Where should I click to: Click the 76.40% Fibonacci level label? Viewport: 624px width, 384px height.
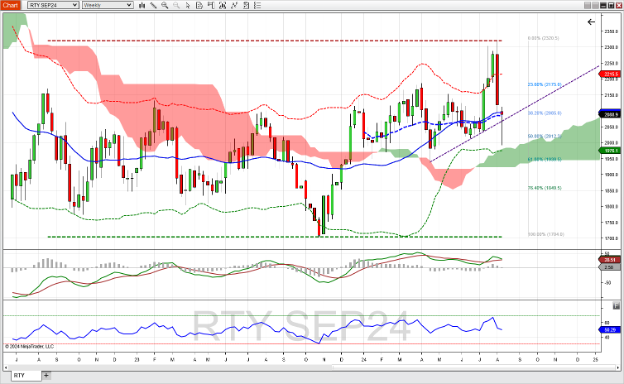(x=544, y=188)
